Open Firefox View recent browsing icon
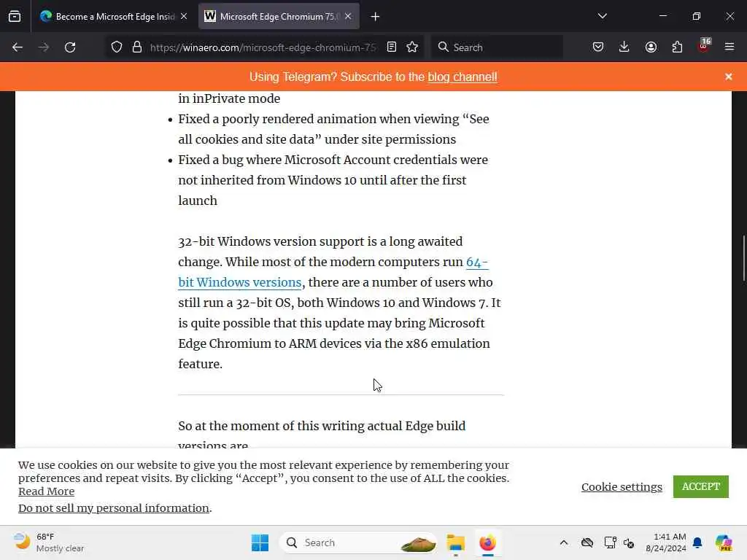The width and height of the screenshot is (747, 560). 15,16
